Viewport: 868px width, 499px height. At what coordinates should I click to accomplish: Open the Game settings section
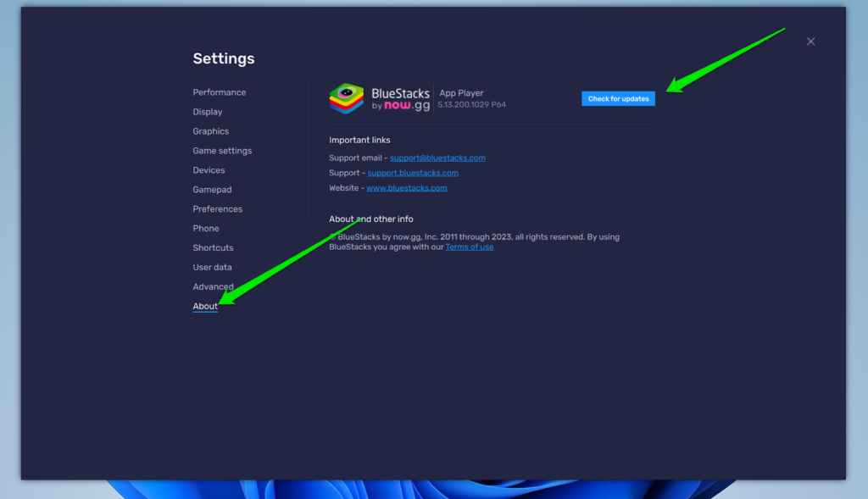tap(222, 150)
